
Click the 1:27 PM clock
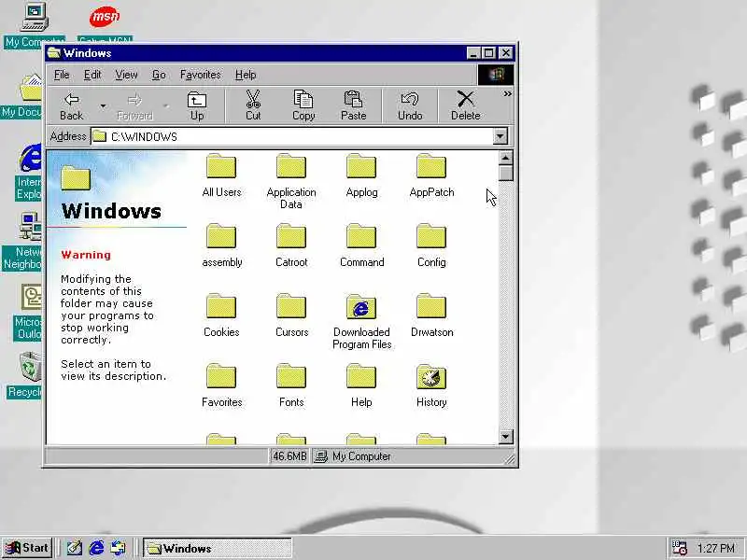[716, 548]
